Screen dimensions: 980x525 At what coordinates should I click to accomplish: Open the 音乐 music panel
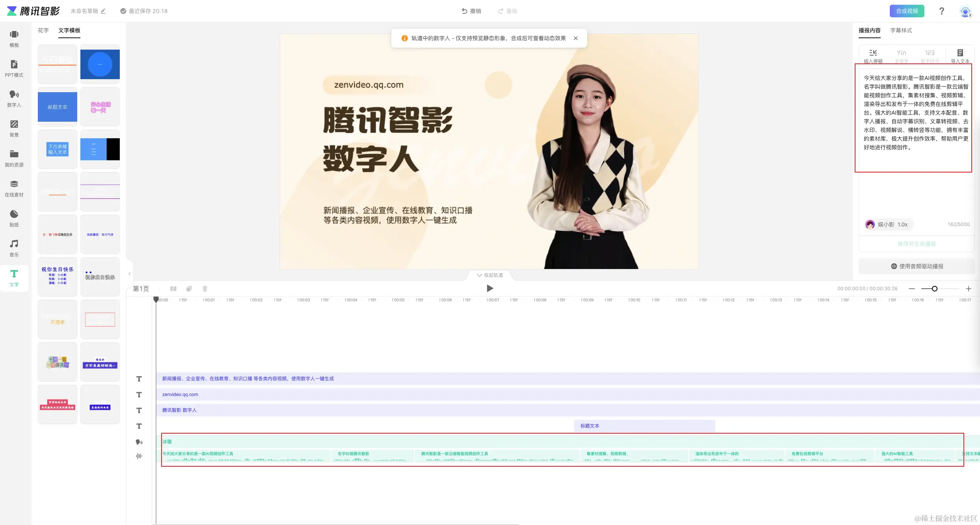[14, 249]
